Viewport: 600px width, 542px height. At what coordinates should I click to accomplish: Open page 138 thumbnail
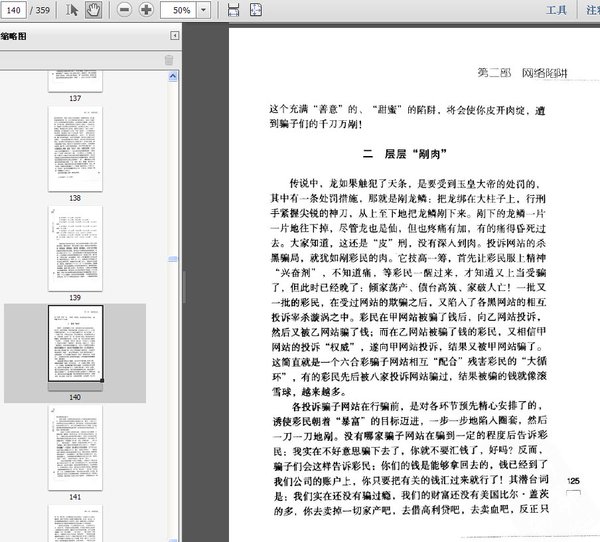click(75, 149)
